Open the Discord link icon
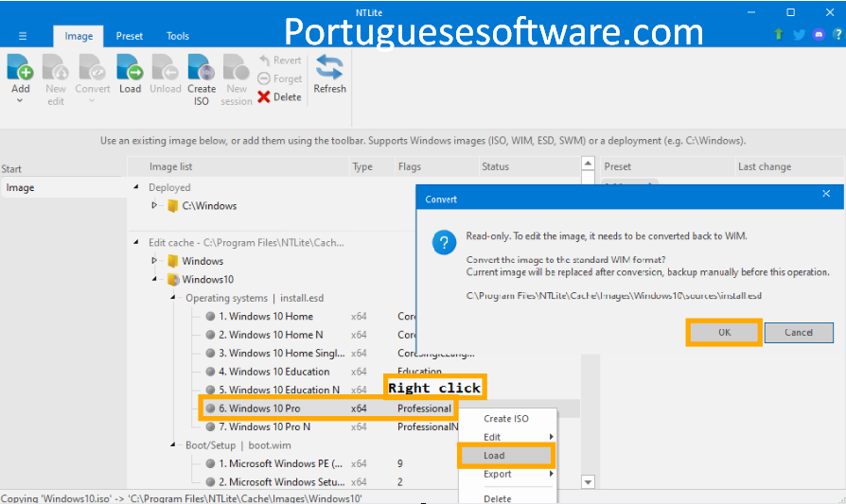 coord(819,35)
